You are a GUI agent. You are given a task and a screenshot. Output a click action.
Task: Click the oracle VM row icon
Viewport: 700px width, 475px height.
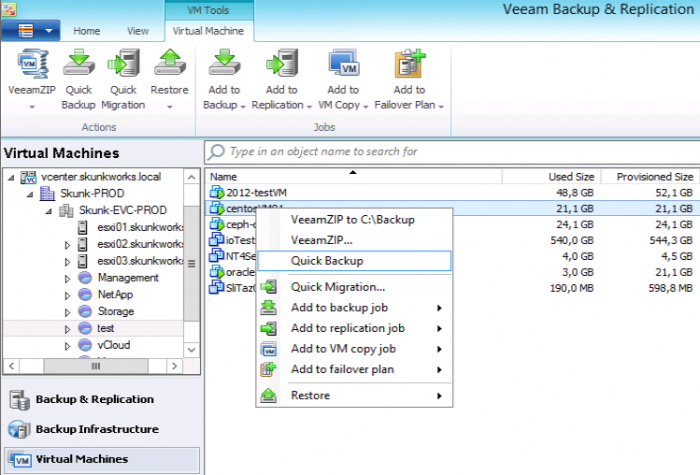pyautogui.click(x=217, y=271)
